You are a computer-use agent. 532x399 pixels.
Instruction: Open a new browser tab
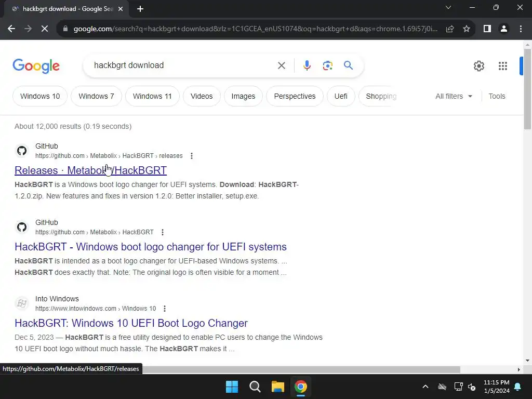coord(140,9)
